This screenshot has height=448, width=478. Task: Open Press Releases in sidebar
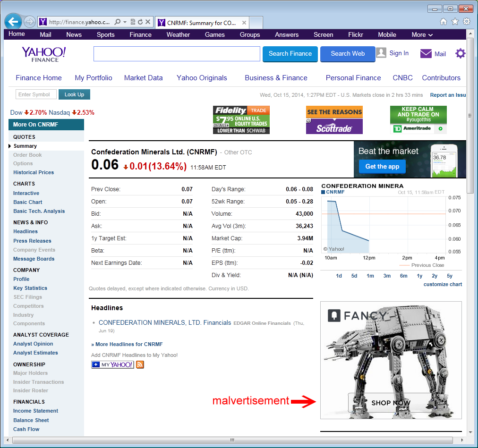pyautogui.click(x=32, y=241)
